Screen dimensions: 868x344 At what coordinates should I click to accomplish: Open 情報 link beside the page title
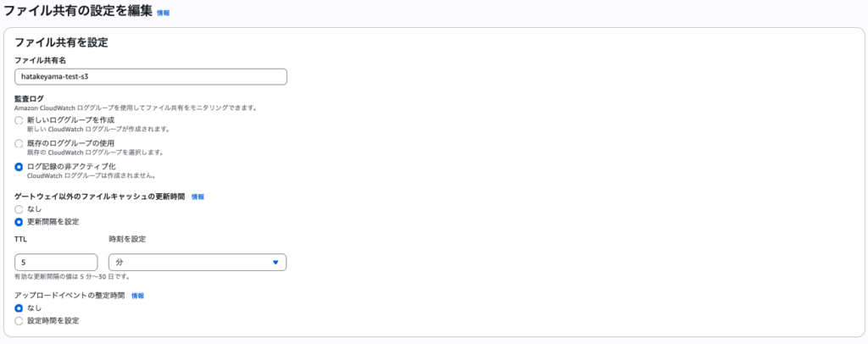pyautogui.click(x=164, y=13)
